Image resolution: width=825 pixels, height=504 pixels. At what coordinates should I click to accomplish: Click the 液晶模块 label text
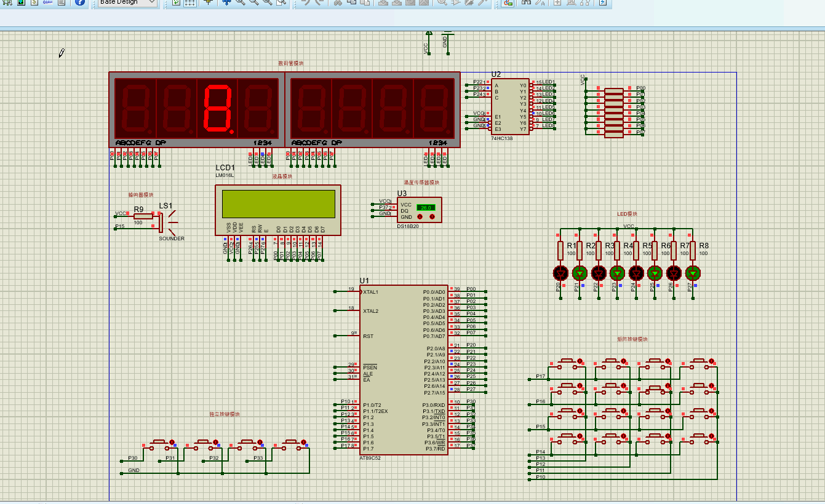pyautogui.click(x=282, y=176)
